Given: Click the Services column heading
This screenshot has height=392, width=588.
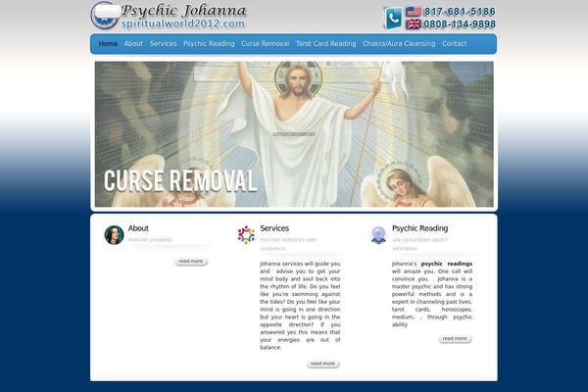Looking at the screenshot, I should [274, 228].
